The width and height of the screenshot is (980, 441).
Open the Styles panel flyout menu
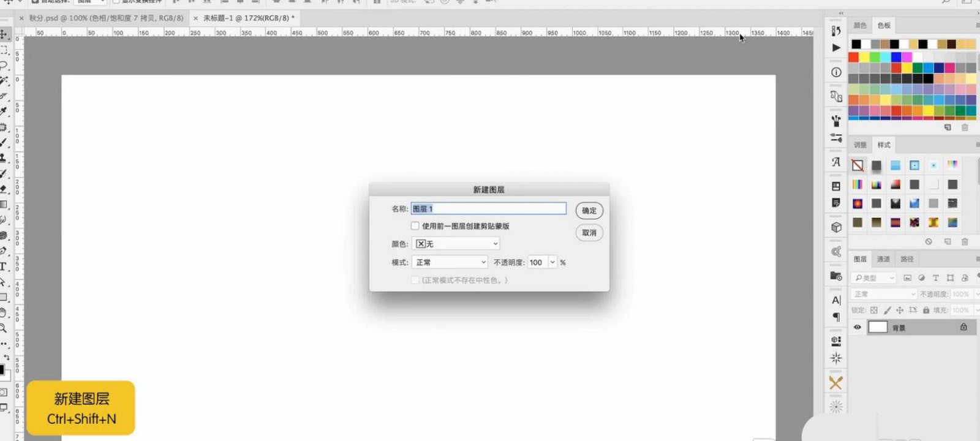977,145
